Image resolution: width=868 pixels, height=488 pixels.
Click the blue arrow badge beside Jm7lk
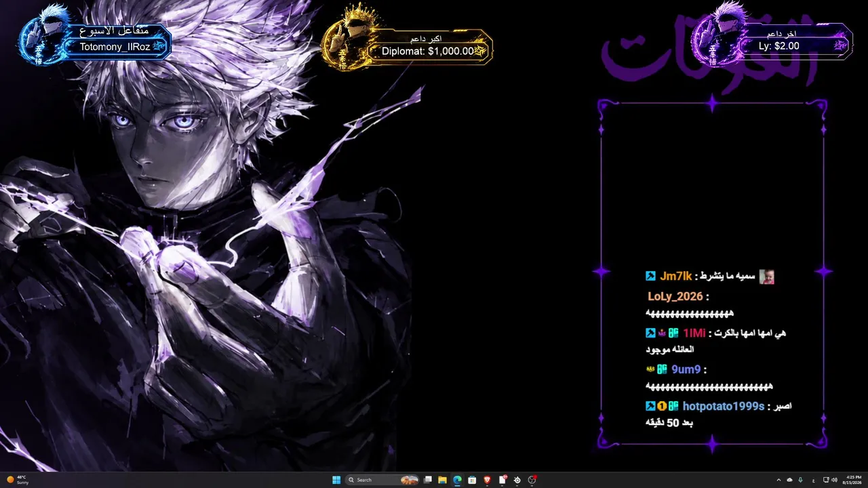point(650,276)
